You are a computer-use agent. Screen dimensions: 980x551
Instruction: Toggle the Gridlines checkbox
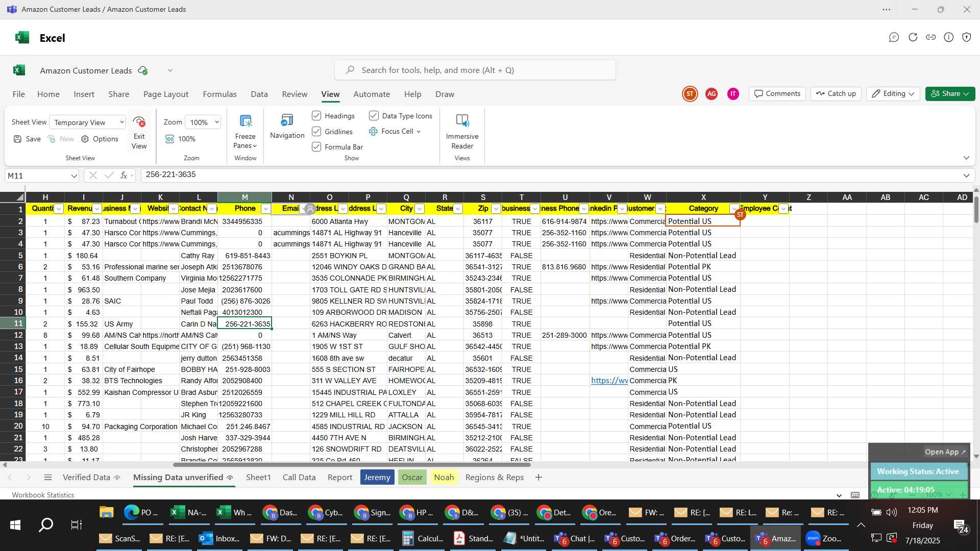(x=316, y=132)
